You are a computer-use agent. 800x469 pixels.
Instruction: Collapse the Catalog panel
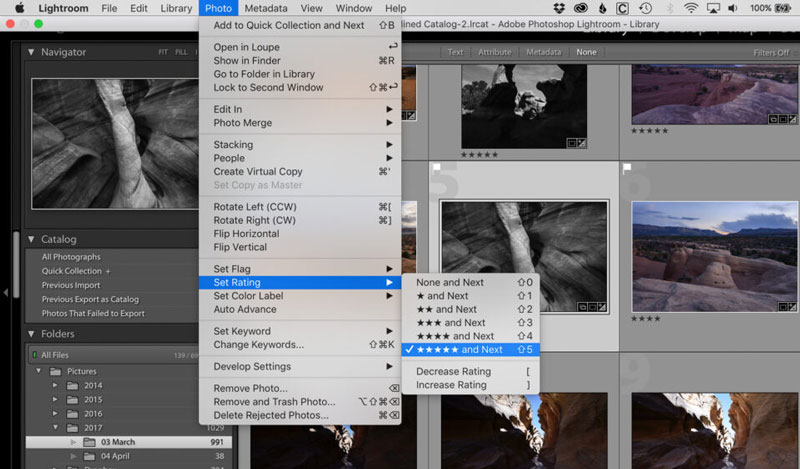[x=31, y=240]
